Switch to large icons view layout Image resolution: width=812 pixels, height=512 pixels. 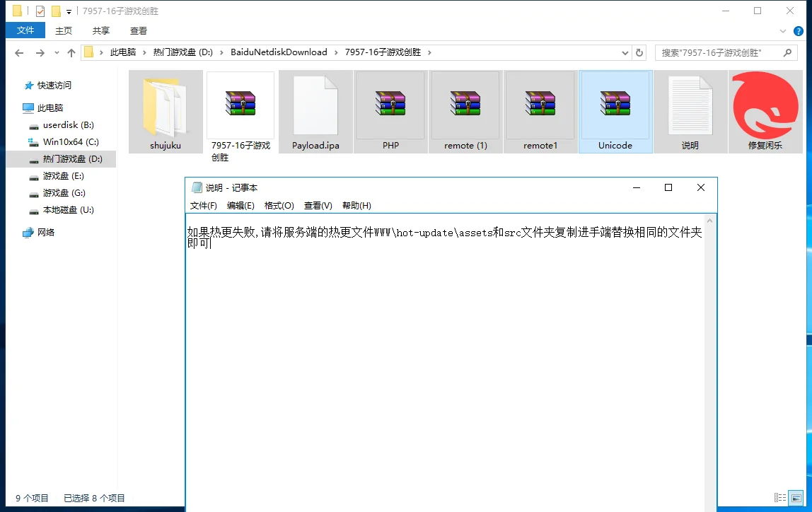tap(796, 498)
